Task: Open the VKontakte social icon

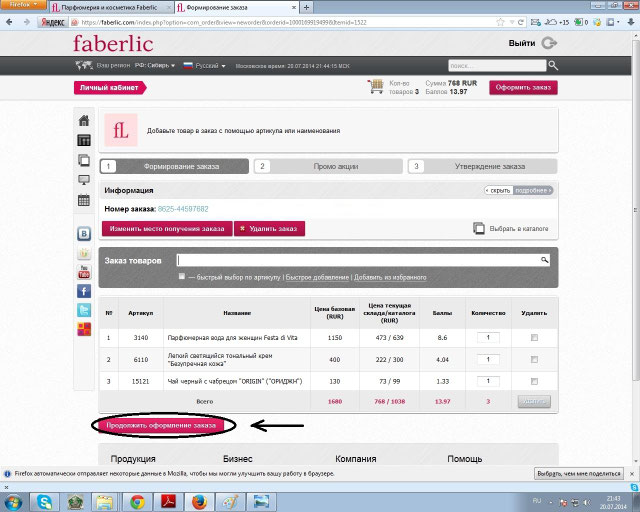Action: pyautogui.click(x=84, y=234)
